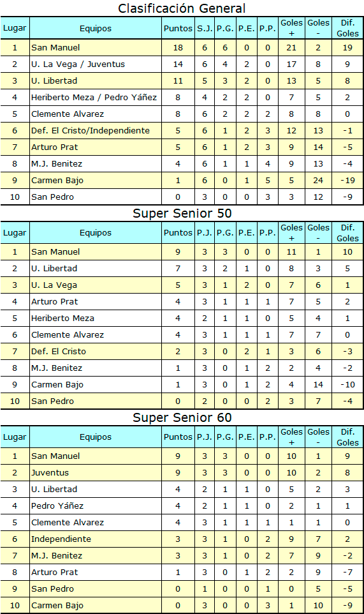Click U. La Vega in Super Senior 50
The height and width of the screenshot is (614, 364).
click(54, 285)
